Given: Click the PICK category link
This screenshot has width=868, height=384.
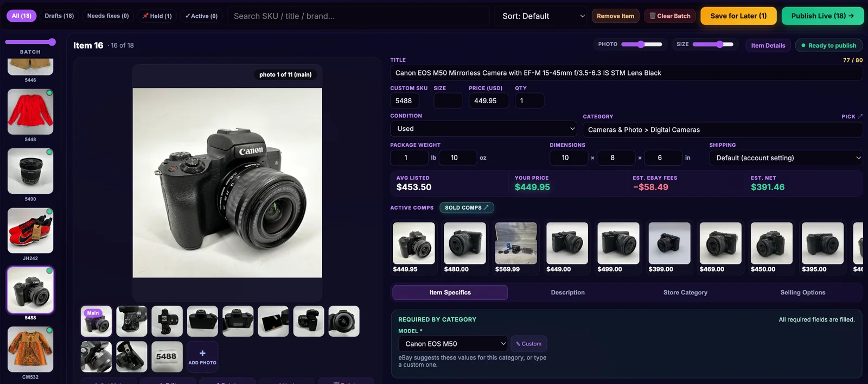Looking at the screenshot, I should [852, 116].
